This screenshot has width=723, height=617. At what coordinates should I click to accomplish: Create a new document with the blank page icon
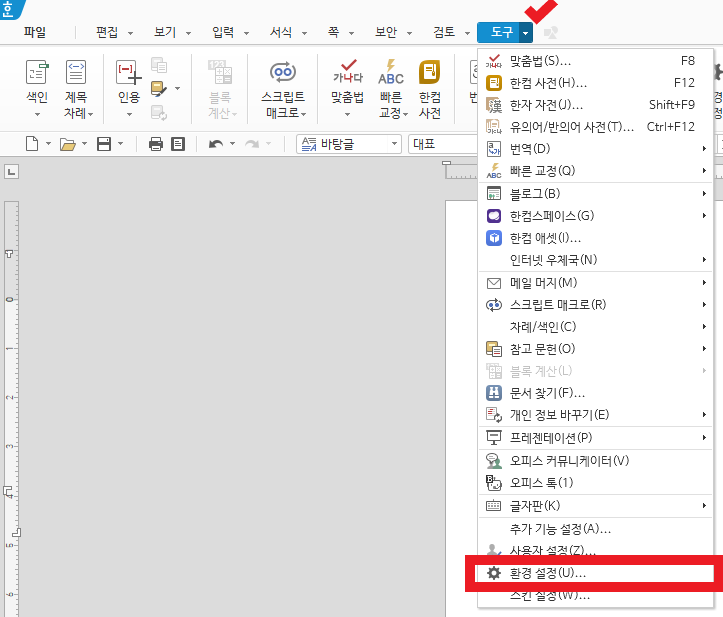[x=32, y=144]
